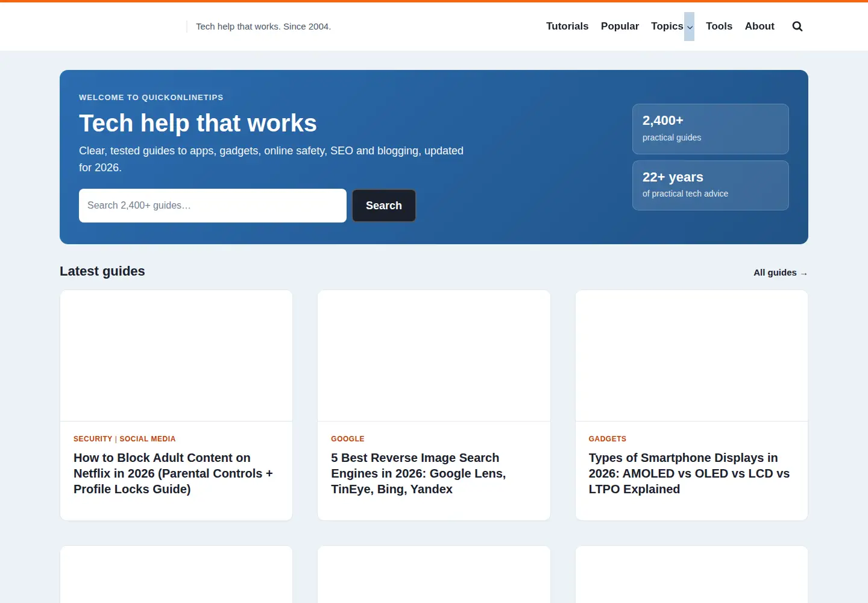The height and width of the screenshot is (603, 868).
Task: Open the GOOGLE category label
Action: tap(348, 439)
